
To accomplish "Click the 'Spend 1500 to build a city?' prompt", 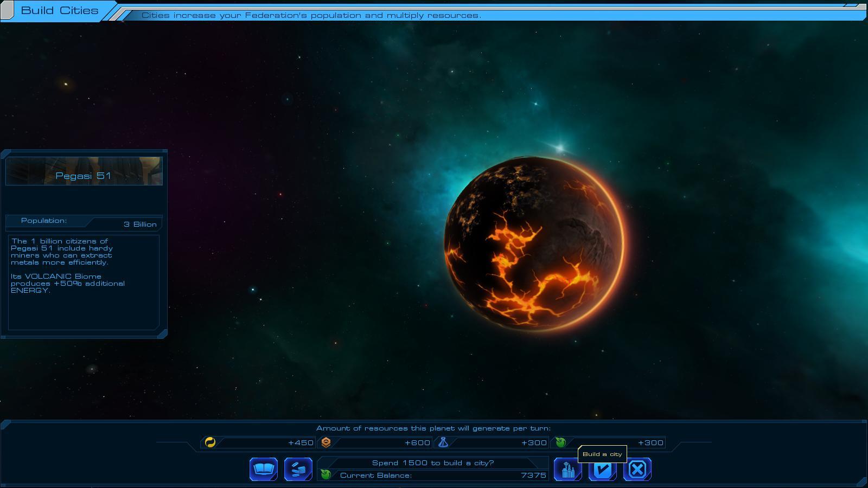I will (432, 463).
